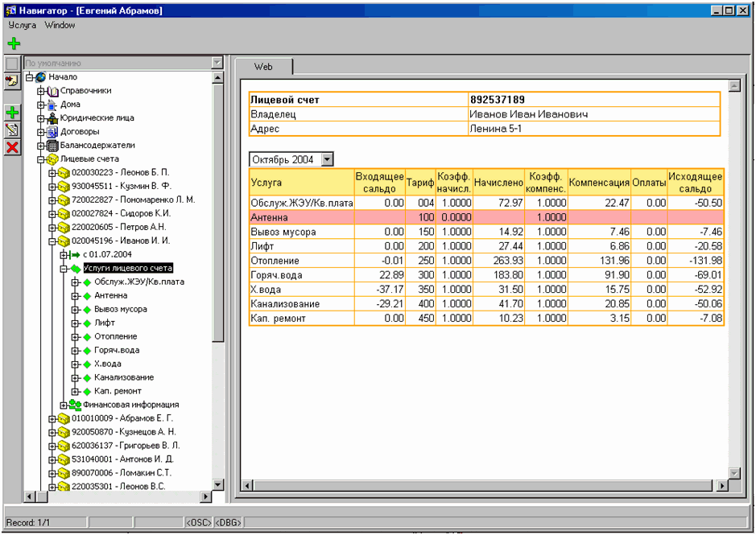Select account 010010009 - Абрамов Е. Г.
Screen dimensions: 756x535
[x=122, y=418]
